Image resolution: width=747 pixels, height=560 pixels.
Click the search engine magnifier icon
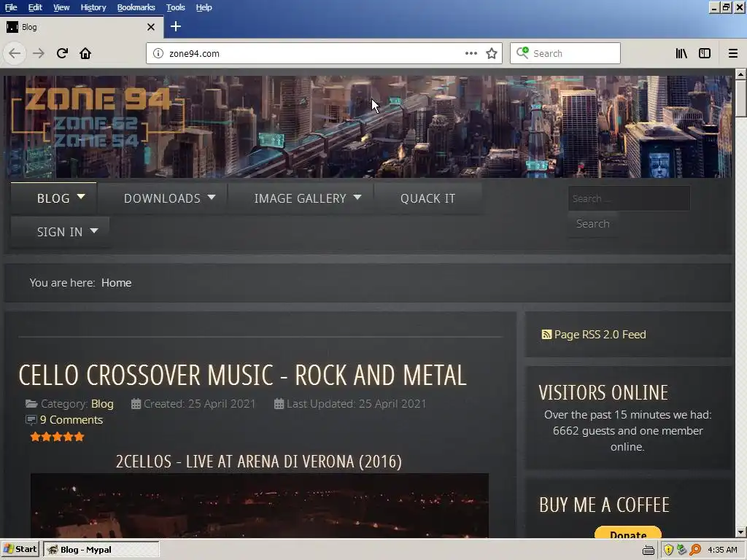(522, 52)
